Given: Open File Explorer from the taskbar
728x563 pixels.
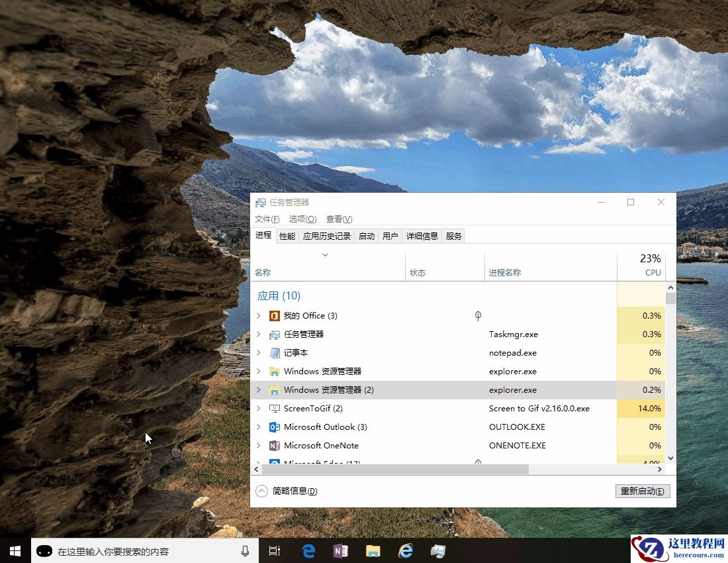Looking at the screenshot, I should point(373,550).
